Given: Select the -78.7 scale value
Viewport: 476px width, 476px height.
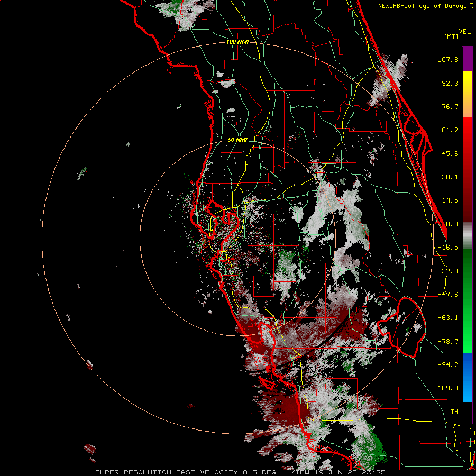Looking at the screenshot, I should click(x=448, y=342).
